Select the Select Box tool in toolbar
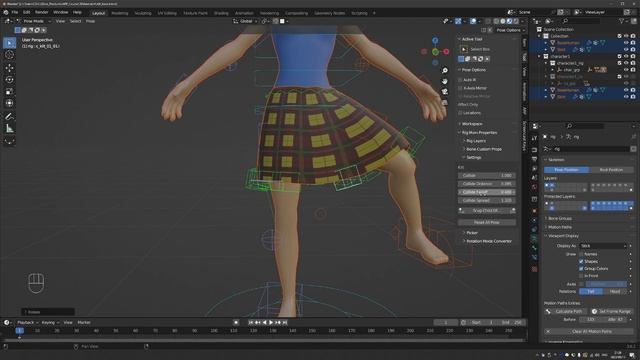640x360 pixels. click(x=9, y=43)
